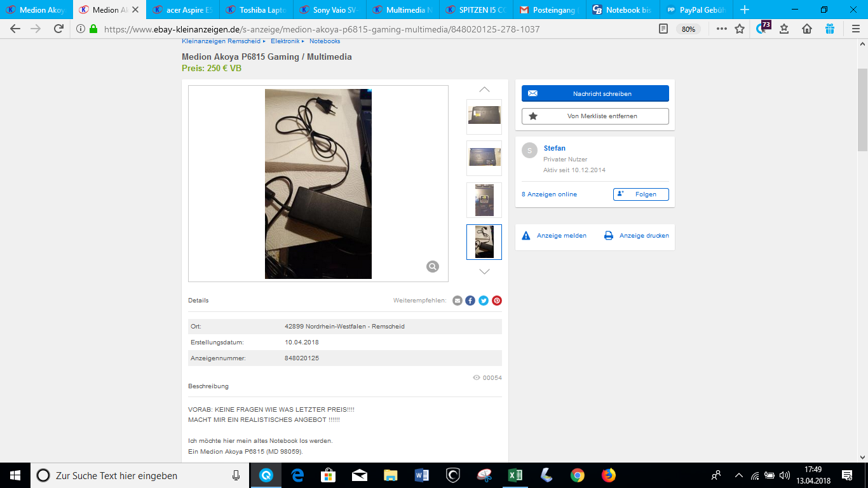The image size is (868, 488).
Task: Click the Cortana search box
Action: pos(140,475)
